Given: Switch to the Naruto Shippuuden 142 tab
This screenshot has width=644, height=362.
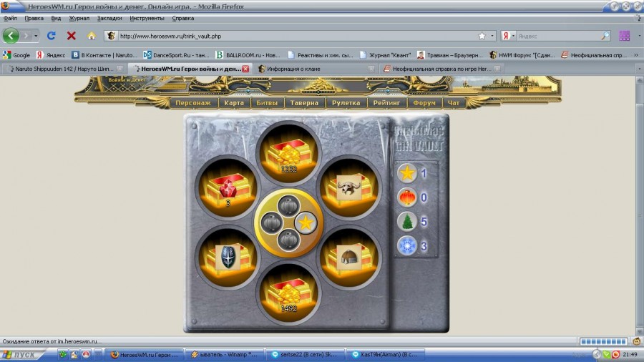Looking at the screenshot, I should [64, 69].
